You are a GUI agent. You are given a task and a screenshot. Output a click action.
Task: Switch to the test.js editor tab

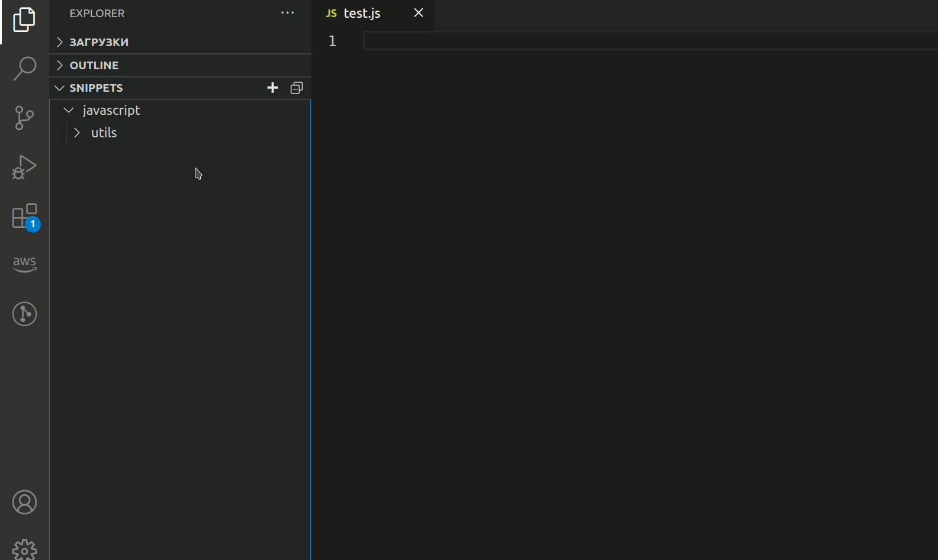point(362,13)
